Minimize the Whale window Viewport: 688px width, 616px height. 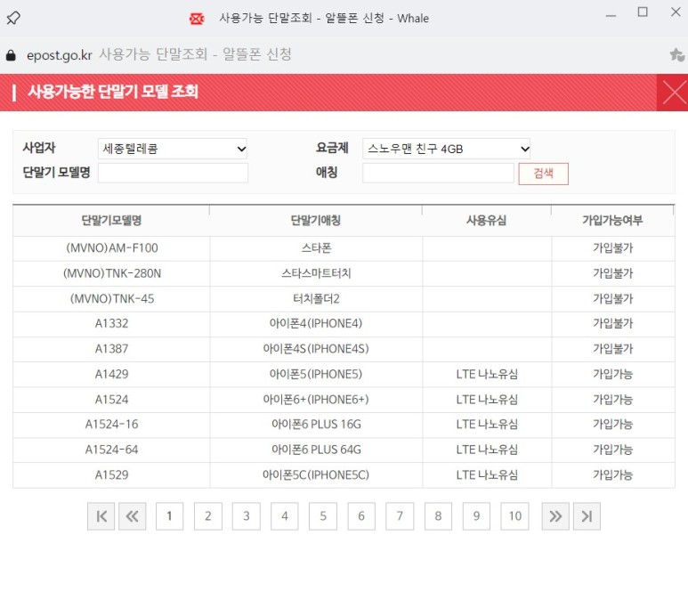tap(611, 15)
